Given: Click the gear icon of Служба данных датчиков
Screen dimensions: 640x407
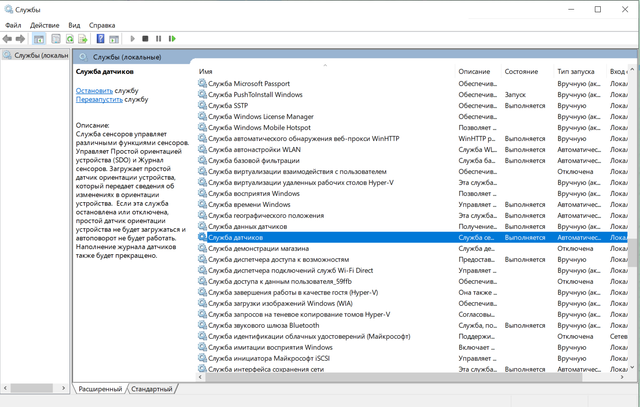Looking at the screenshot, I should point(202,226).
